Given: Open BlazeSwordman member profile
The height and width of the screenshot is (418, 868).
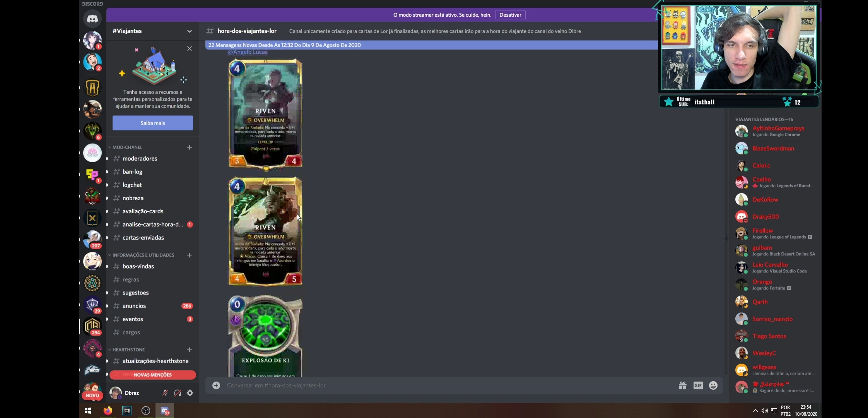Looking at the screenshot, I should tap(776, 148).
